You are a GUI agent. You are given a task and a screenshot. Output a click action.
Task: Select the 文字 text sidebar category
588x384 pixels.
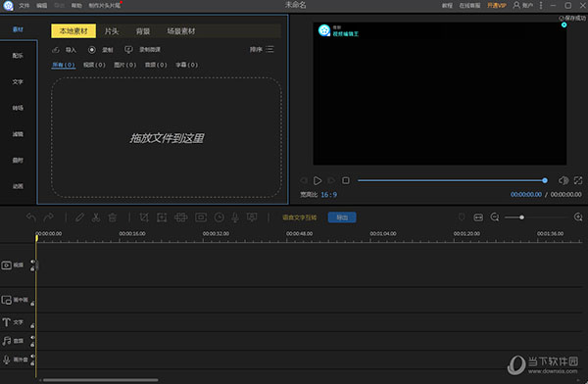[18, 81]
